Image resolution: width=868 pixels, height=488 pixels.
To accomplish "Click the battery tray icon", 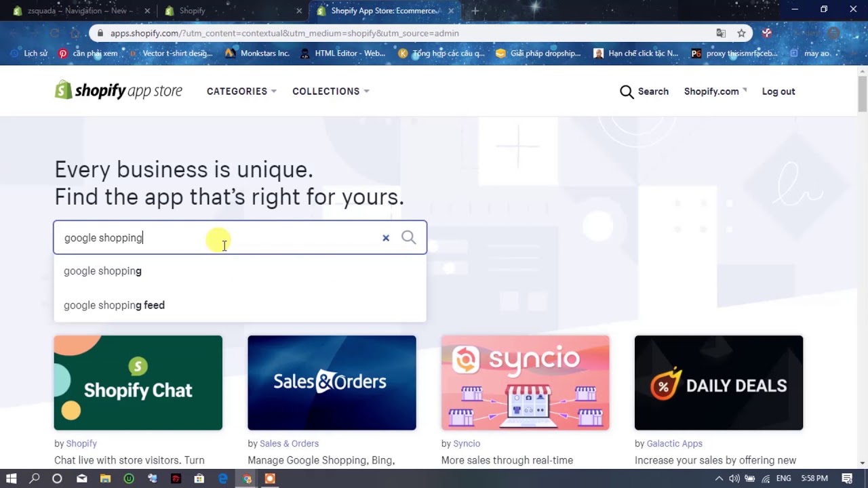I will tap(750, 479).
